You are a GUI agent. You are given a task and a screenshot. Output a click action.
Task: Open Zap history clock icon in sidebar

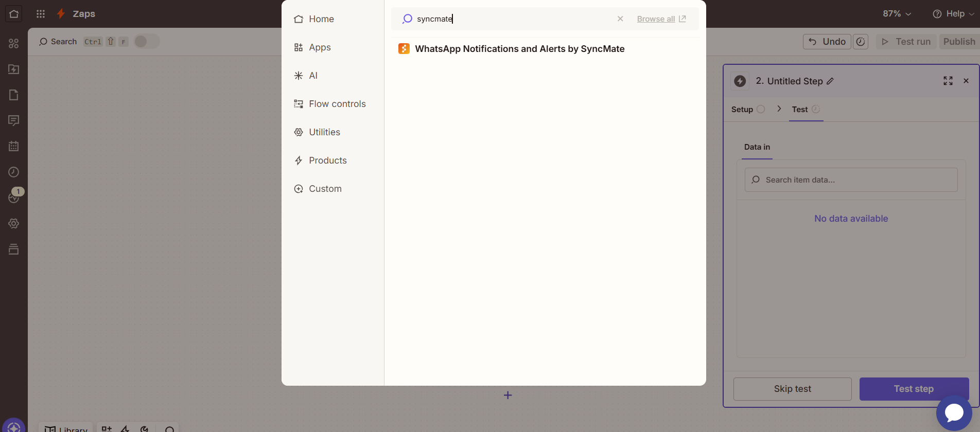pos(14,172)
